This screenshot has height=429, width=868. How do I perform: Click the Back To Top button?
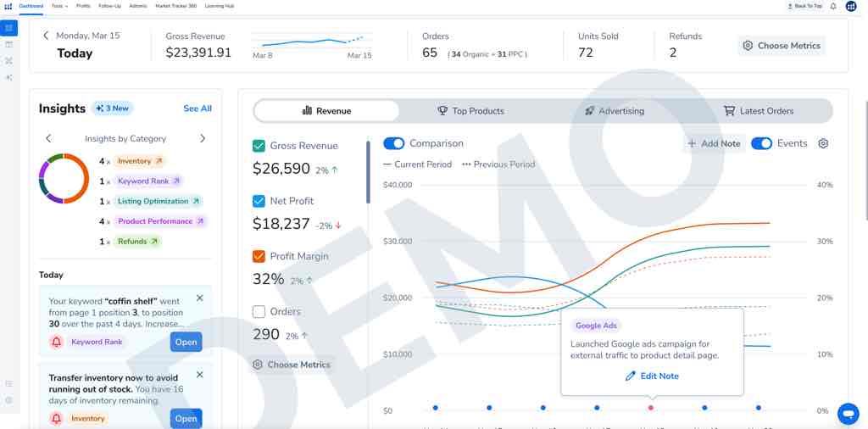(x=804, y=6)
